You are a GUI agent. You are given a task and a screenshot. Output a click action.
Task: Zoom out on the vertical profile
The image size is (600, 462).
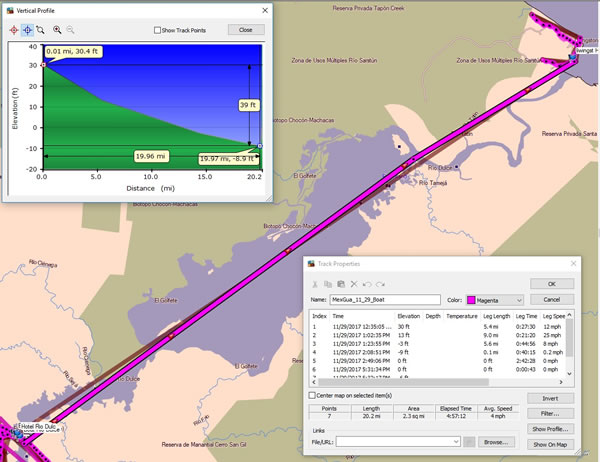[70, 30]
